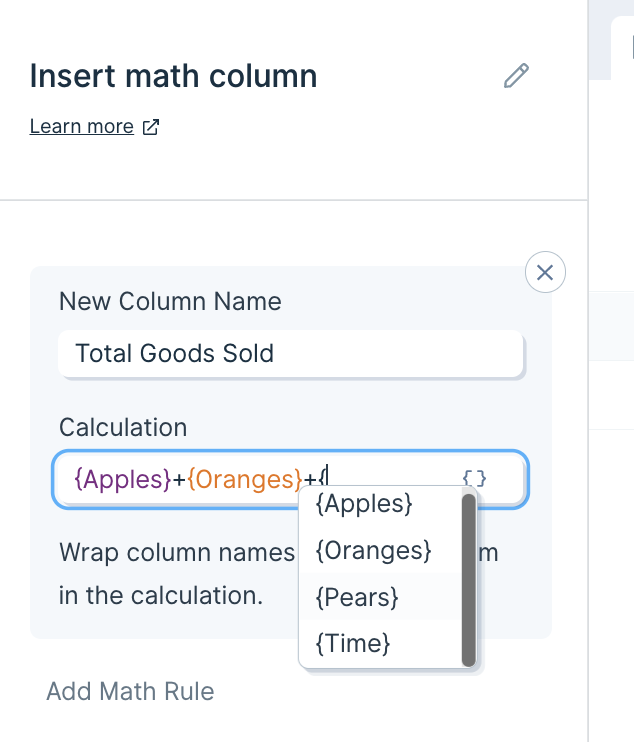The image size is (634, 742).
Task: Focus the Total Goods Sold name field
Action: (291, 353)
